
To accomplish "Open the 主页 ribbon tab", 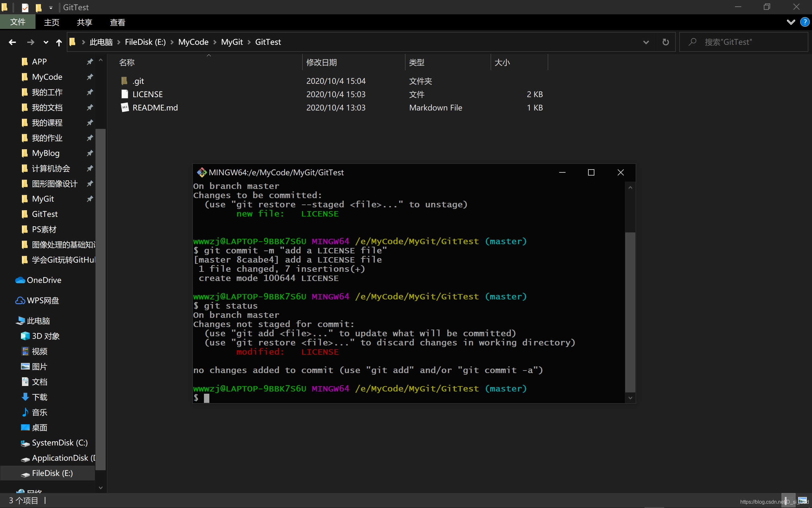I will tap(51, 22).
